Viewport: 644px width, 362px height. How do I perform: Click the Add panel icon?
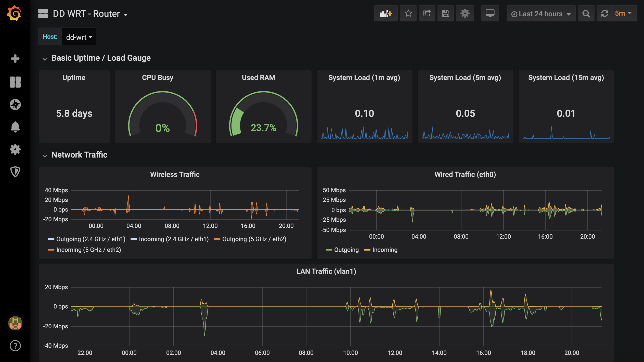[x=386, y=14]
